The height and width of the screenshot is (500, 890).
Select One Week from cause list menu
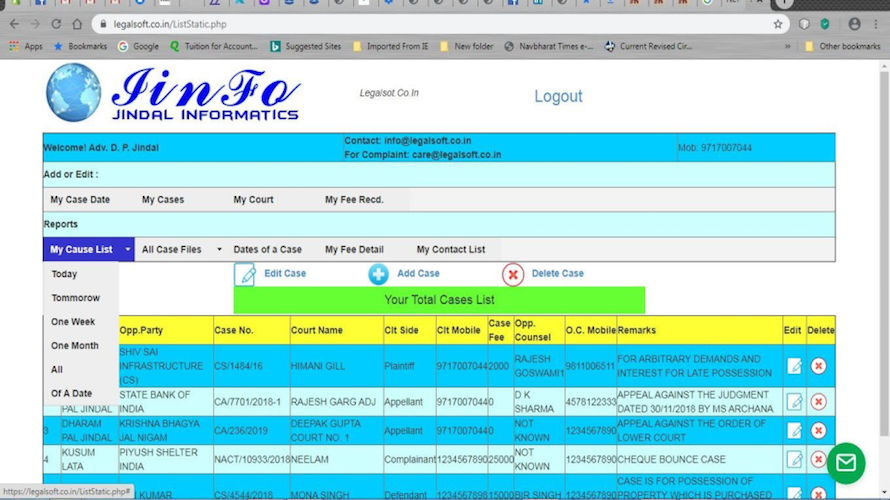73,322
